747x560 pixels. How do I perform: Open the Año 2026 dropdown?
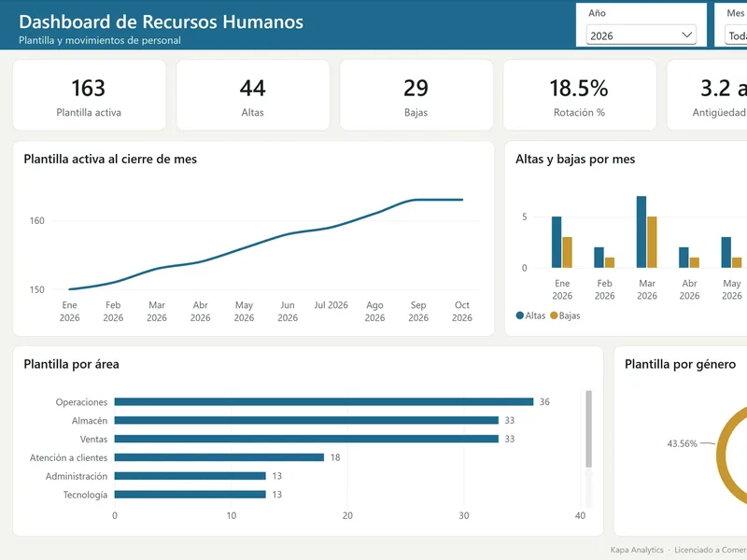[x=641, y=35]
